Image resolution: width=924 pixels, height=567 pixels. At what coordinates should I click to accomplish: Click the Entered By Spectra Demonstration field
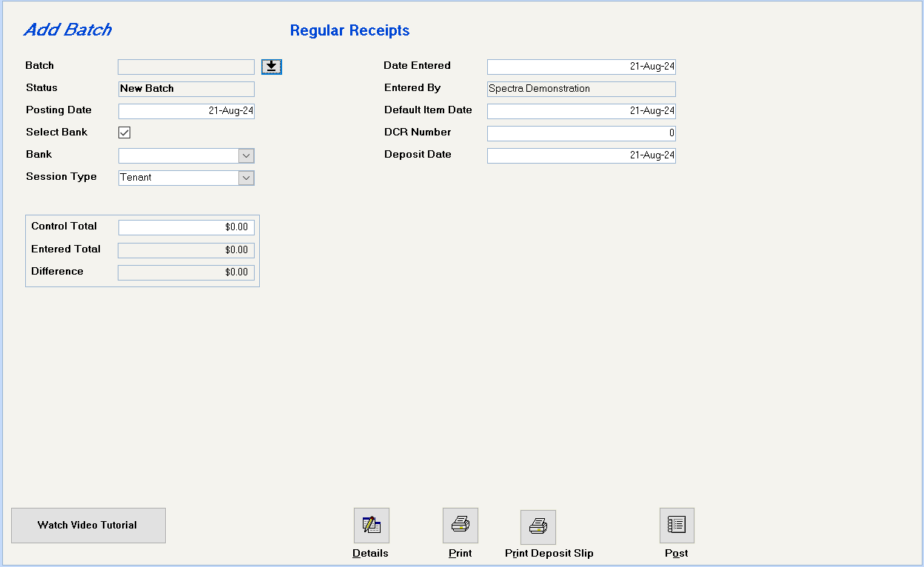(x=581, y=89)
